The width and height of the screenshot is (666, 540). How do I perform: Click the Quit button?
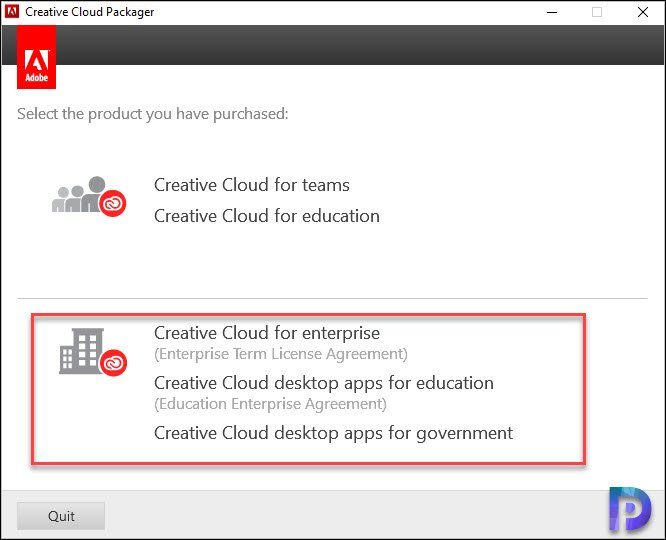[x=61, y=516]
